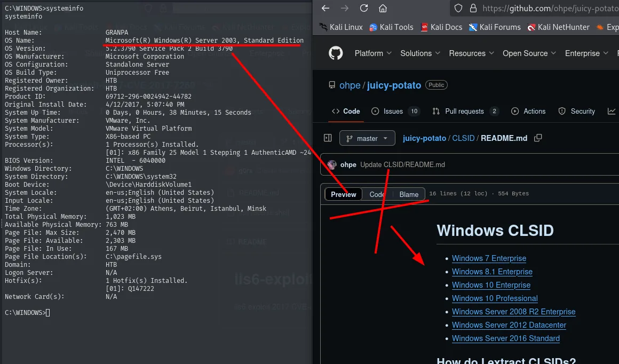Open the master branch dropdown
The width and height of the screenshot is (619, 364).
[367, 138]
